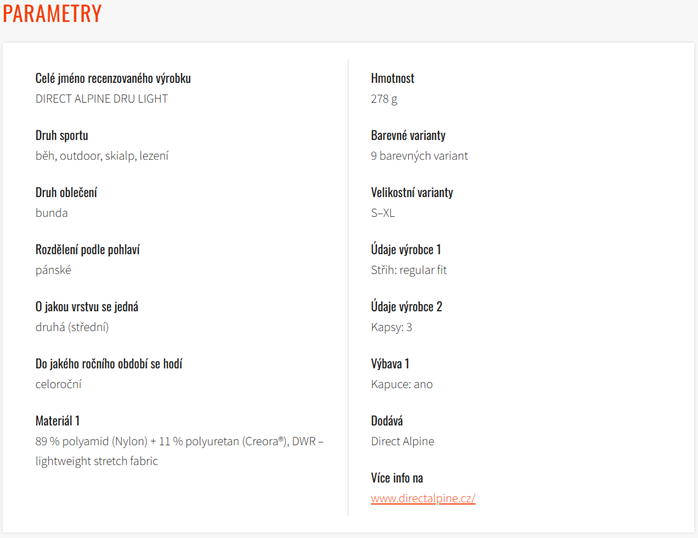Click the Druh sportu label
This screenshot has width=698, height=538.
coord(61,135)
